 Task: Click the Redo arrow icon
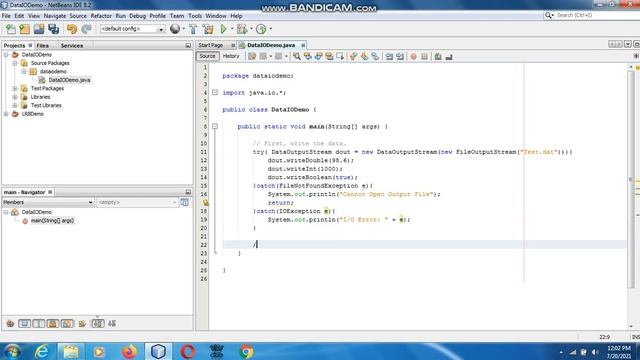(86, 29)
